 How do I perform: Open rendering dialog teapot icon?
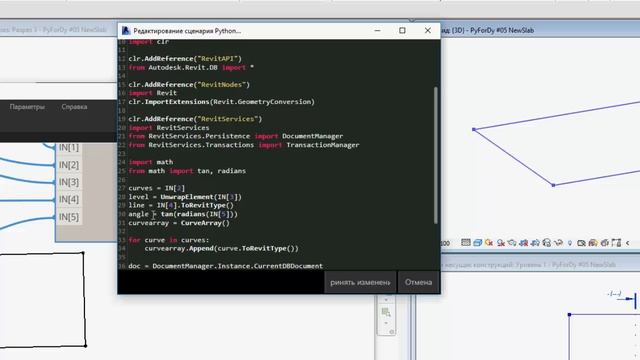(512, 243)
